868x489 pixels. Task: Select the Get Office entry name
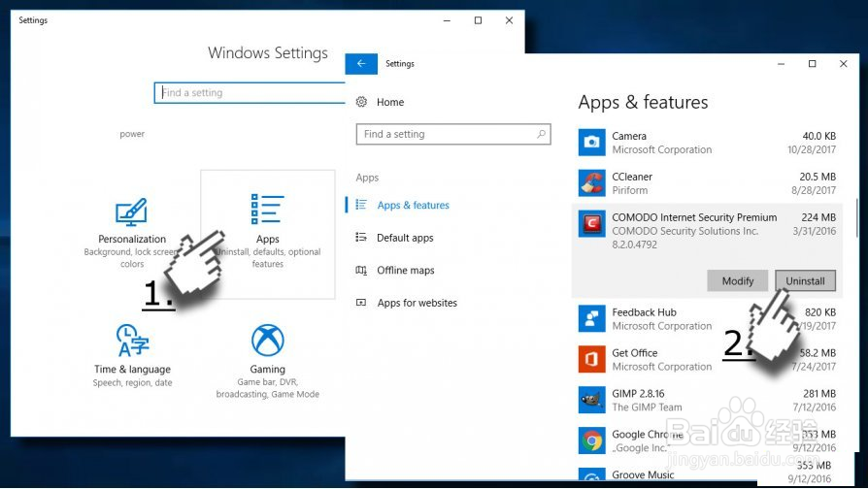pyautogui.click(x=634, y=353)
